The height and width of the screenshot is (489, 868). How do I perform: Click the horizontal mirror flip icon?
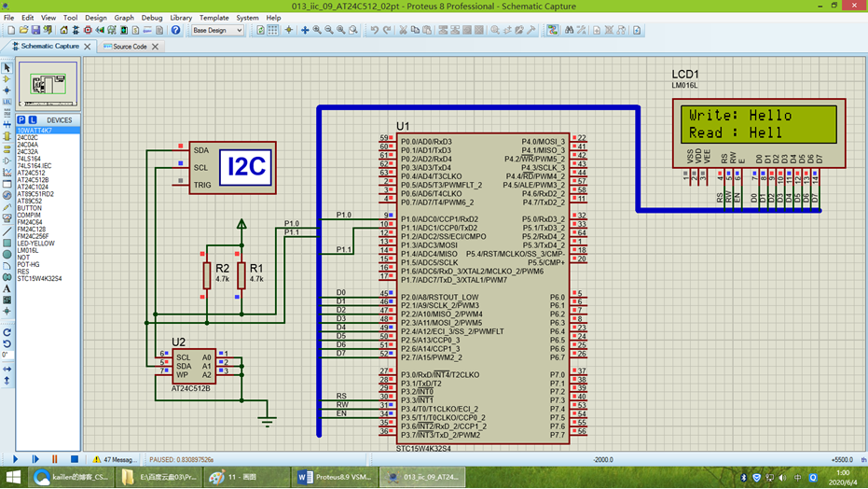click(x=7, y=369)
